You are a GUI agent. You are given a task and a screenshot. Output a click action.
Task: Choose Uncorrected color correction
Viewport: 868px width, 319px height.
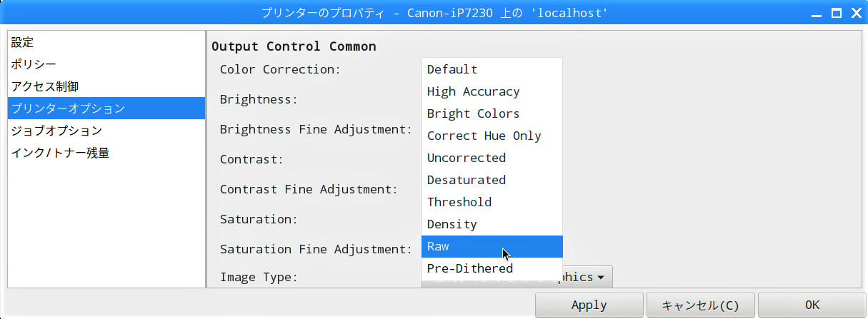pyautogui.click(x=492, y=158)
